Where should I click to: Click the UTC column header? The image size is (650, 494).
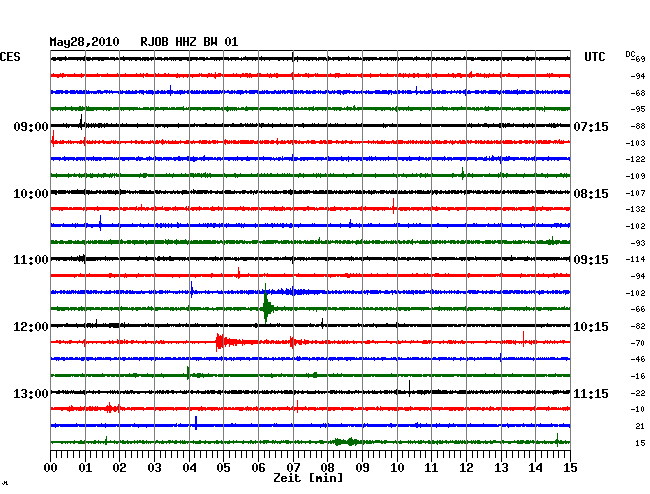(x=594, y=57)
